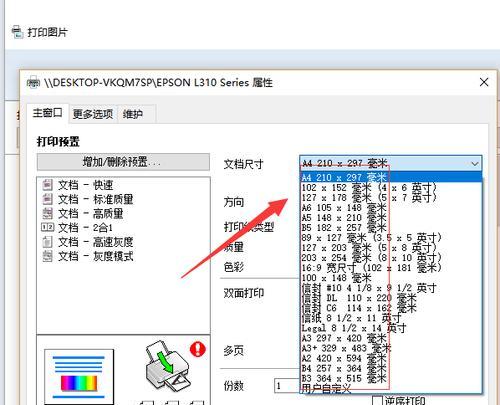The height and width of the screenshot is (405, 500).
Task: Collapse the 文档尺寸 dropdown arrow
Action: tap(475, 163)
